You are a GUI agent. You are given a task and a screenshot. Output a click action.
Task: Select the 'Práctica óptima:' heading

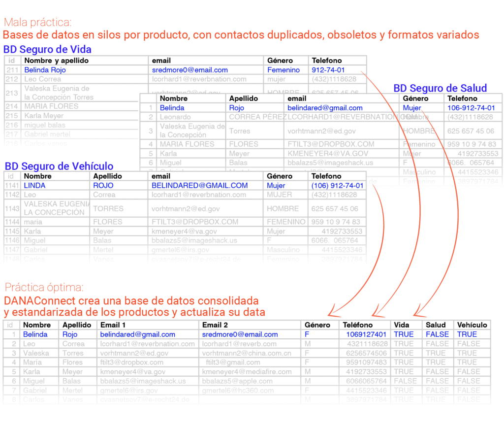click(x=44, y=287)
